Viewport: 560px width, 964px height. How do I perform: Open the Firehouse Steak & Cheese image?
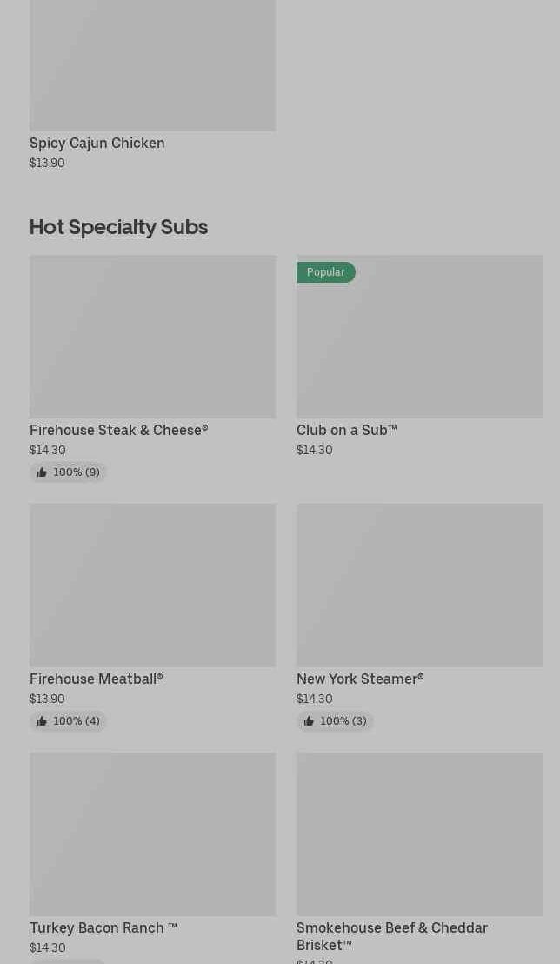click(x=152, y=337)
